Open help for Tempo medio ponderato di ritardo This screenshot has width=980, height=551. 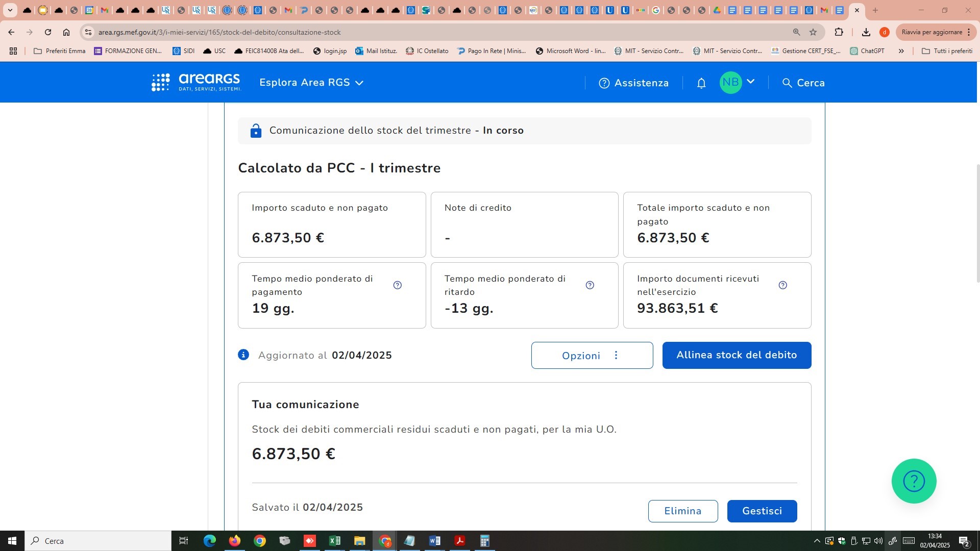[590, 285]
